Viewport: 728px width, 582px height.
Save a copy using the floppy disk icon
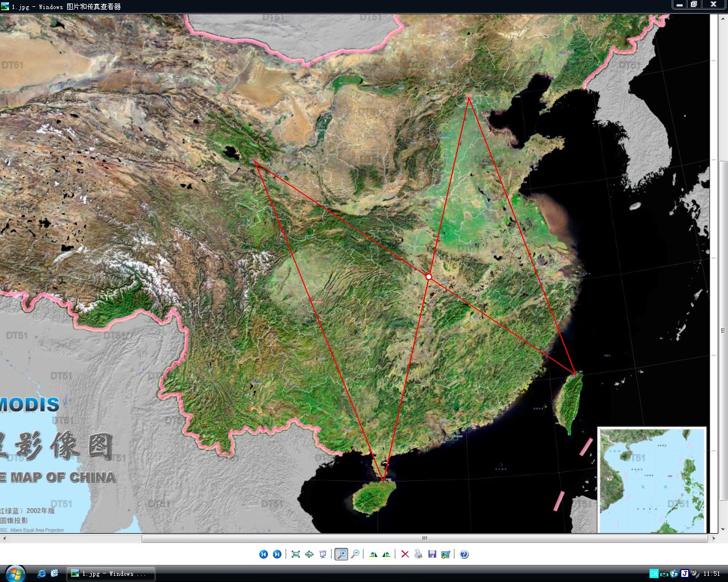pyautogui.click(x=432, y=554)
